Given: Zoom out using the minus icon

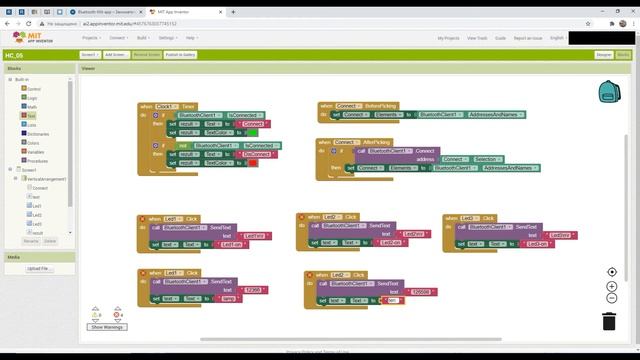Looking at the screenshot, I should 611,298.
